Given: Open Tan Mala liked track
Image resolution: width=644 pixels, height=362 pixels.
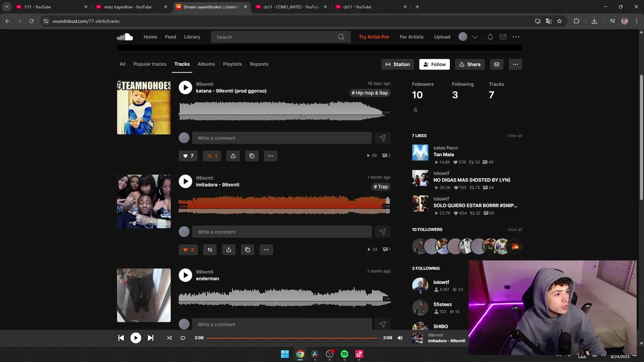Looking at the screenshot, I should click(444, 155).
